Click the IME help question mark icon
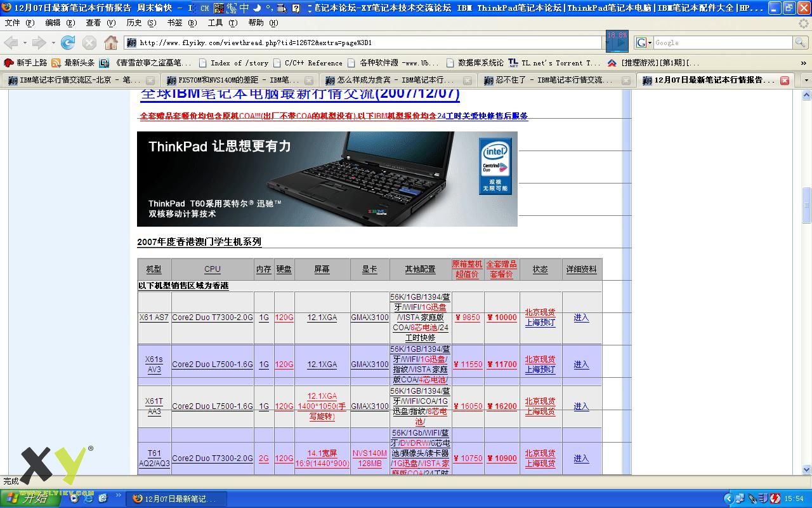The height and width of the screenshot is (508, 812). point(296,8)
